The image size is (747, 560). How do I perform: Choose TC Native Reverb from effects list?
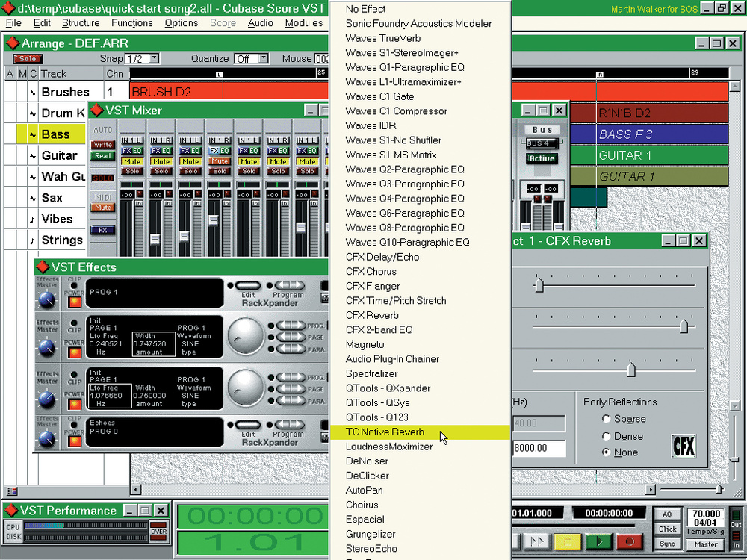tap(420, 432)
